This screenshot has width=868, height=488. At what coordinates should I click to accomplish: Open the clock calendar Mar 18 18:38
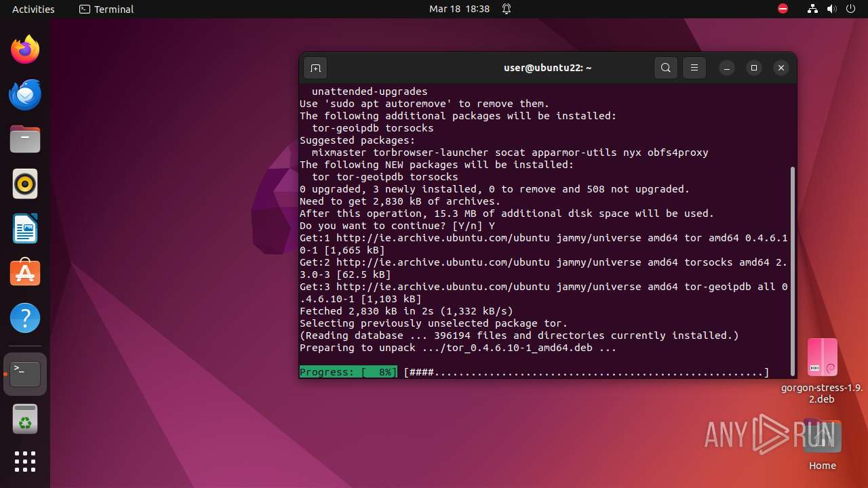tap(459, 9)
